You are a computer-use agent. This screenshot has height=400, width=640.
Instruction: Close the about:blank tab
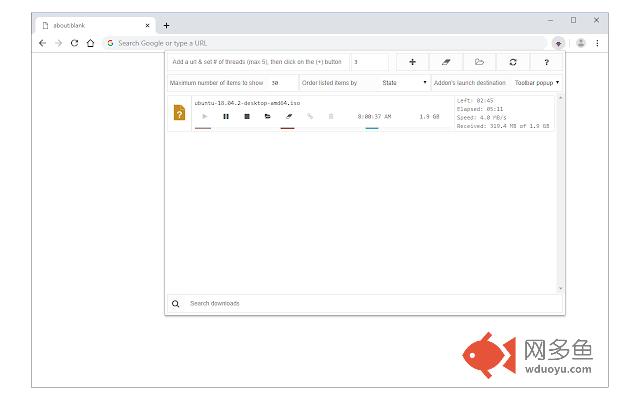coord(147,25)
